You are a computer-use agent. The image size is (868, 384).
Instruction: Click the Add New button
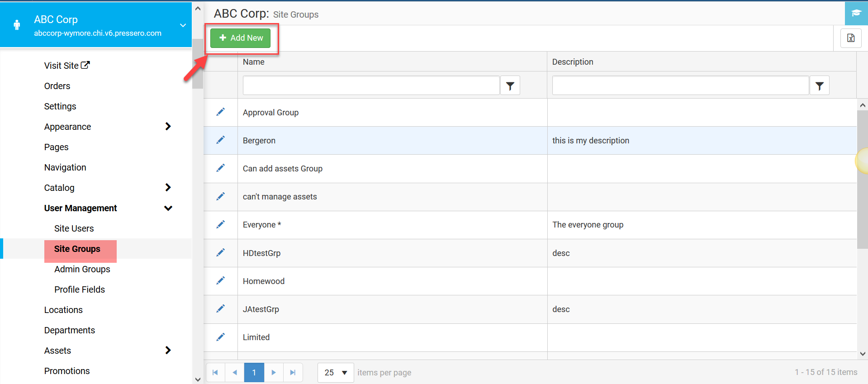coord(240,38)
